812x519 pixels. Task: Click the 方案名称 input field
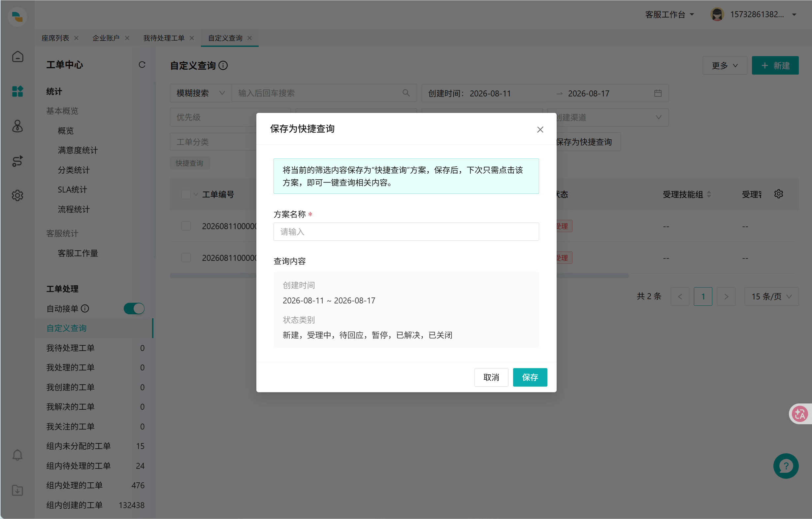pyautogui.click(x=406, y=231)
